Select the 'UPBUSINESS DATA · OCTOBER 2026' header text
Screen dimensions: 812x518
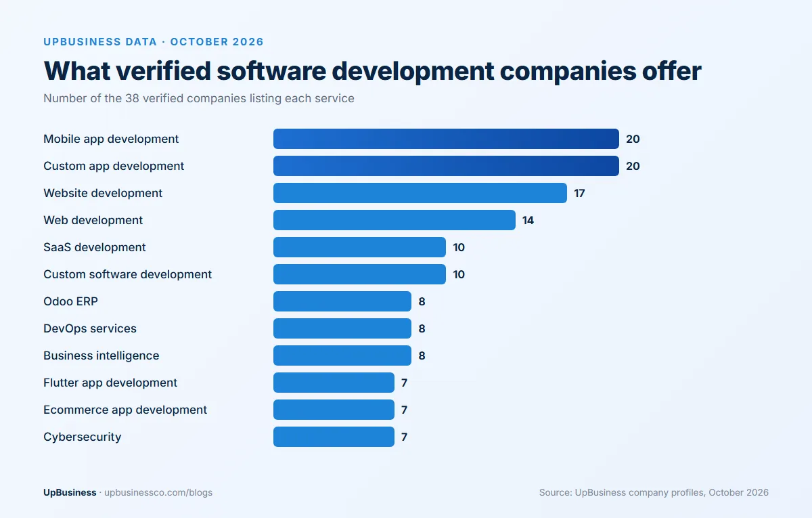pos(154,42)
